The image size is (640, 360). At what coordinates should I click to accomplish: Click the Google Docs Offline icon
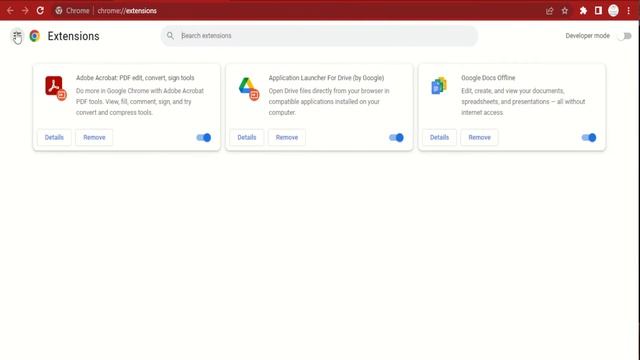[x=439, y=86]
